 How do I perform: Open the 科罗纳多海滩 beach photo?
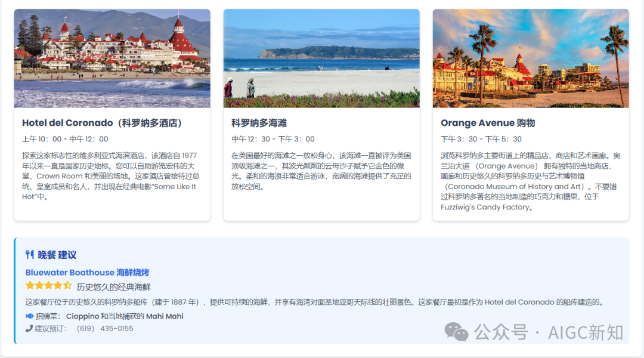[321, 58]
